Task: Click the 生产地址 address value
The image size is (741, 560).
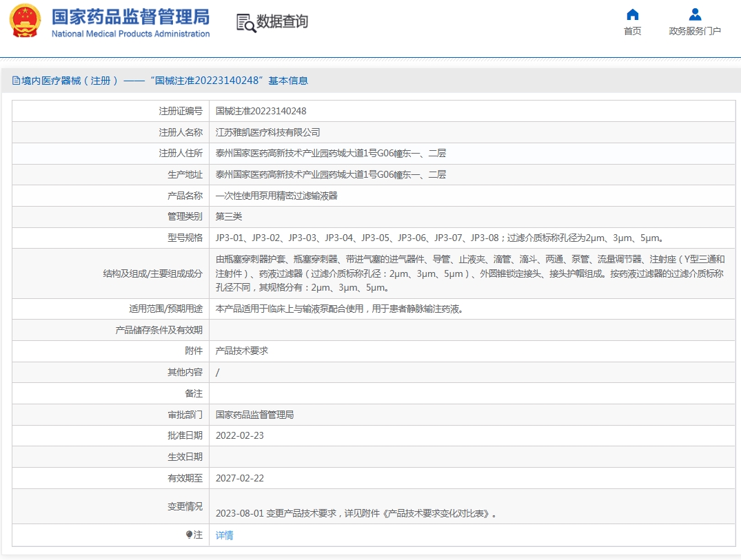Action: click(331, 174)
